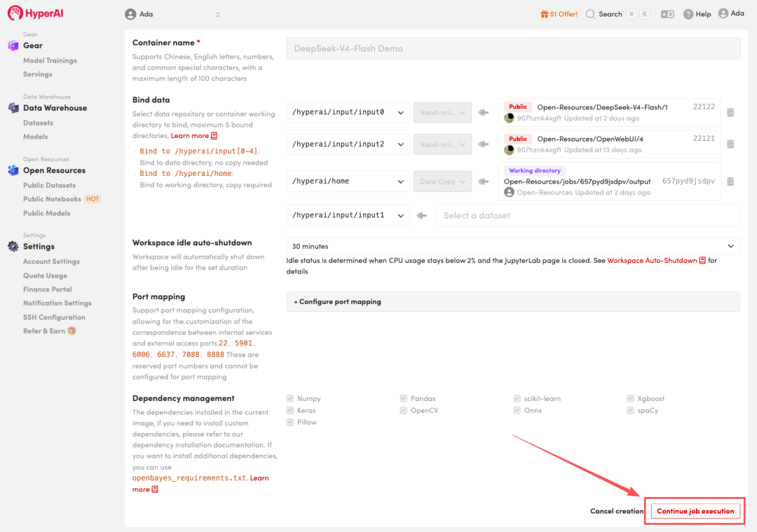Click the arrow icon next to input2 binding
Viewport: 757px width, 532px height.
(x=483, y=144)
